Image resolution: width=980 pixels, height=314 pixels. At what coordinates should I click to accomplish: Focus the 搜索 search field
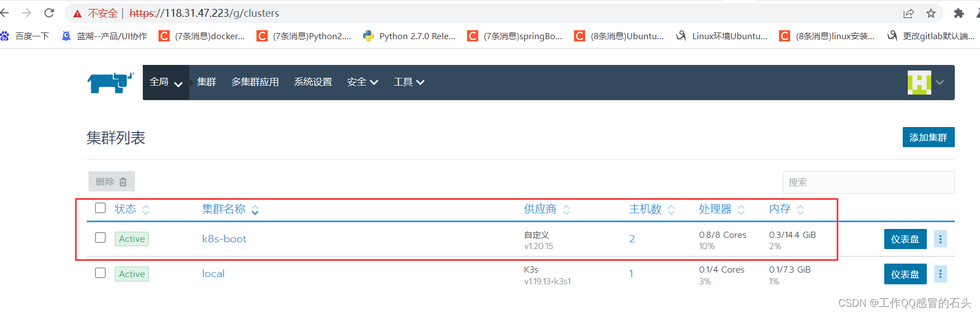pos(869,182)
